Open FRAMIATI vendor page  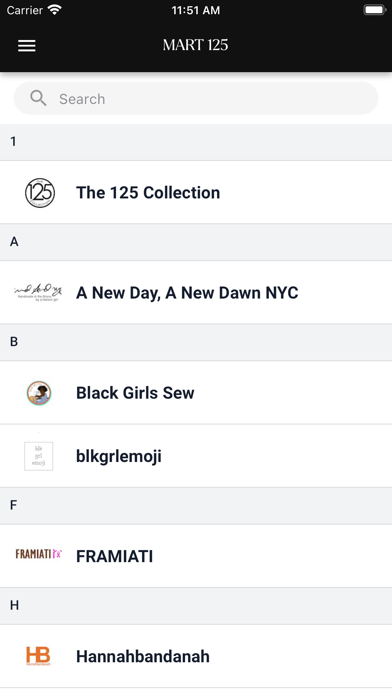196,556
